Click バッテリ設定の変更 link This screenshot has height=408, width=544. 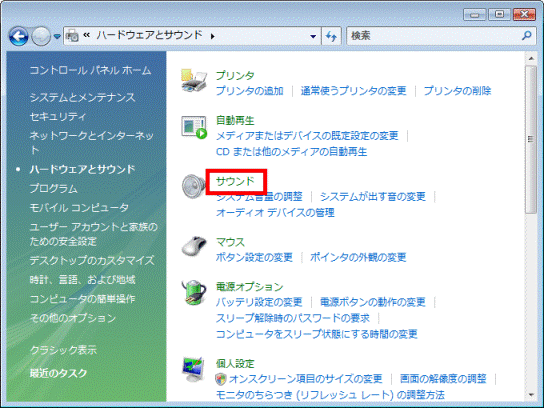259,302
